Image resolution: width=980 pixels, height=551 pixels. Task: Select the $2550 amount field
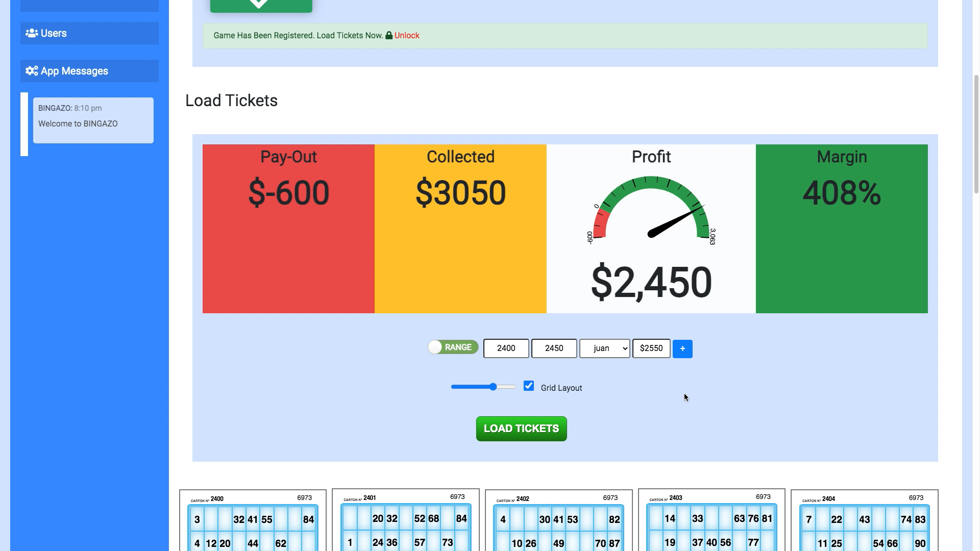coord(651,348)
